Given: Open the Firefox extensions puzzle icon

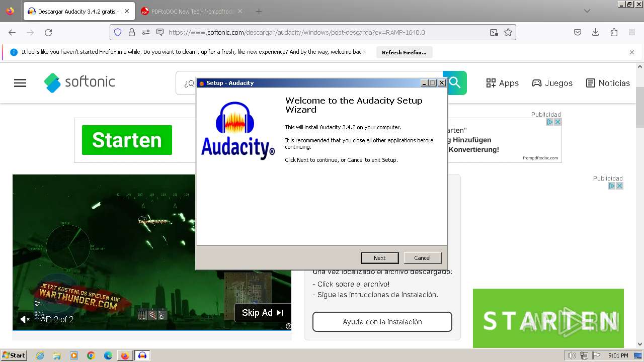Looking at the screenshot, I should click(614, 32).
